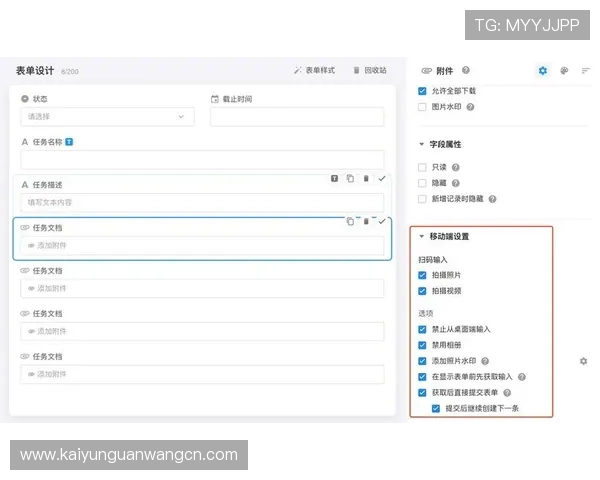Click the A text icon beside 任务描述
This screenshot has width=600, height=480.
coord(25,185)
